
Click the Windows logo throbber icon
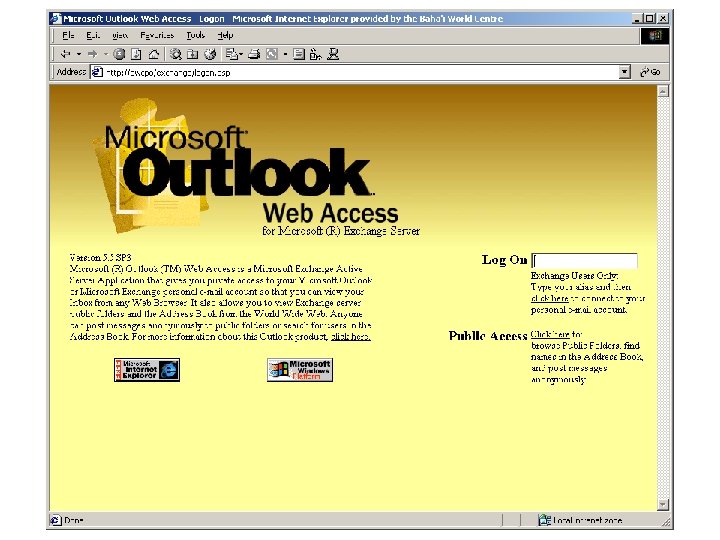655,35
